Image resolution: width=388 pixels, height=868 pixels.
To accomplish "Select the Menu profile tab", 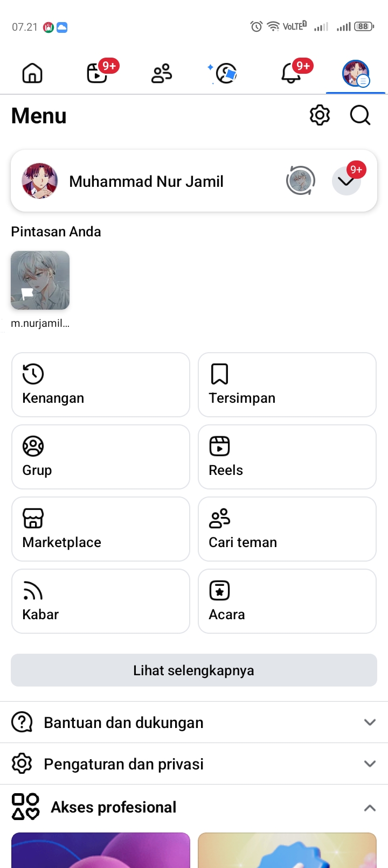I will pyautogui.click(x=356, y=73).
